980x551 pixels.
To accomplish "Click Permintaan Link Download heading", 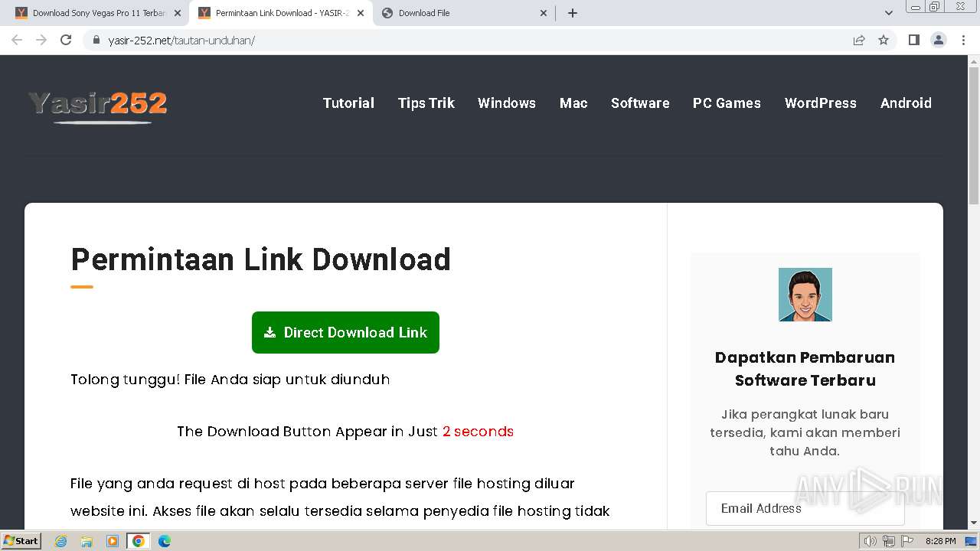I will pos(261,259).
